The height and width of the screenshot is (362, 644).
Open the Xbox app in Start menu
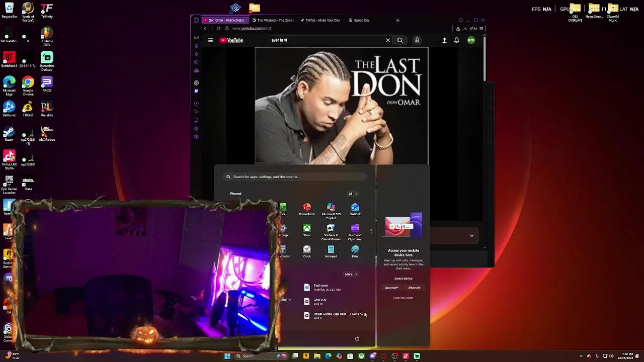[x=306, y=231]
